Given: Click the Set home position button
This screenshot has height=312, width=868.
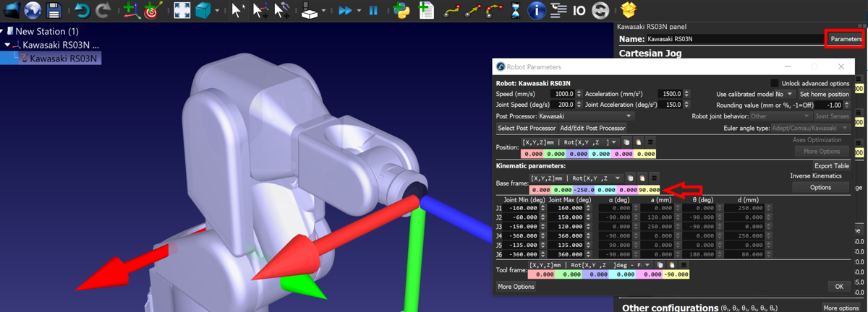Looking at the screenshot, I should [x=824, y=94].
